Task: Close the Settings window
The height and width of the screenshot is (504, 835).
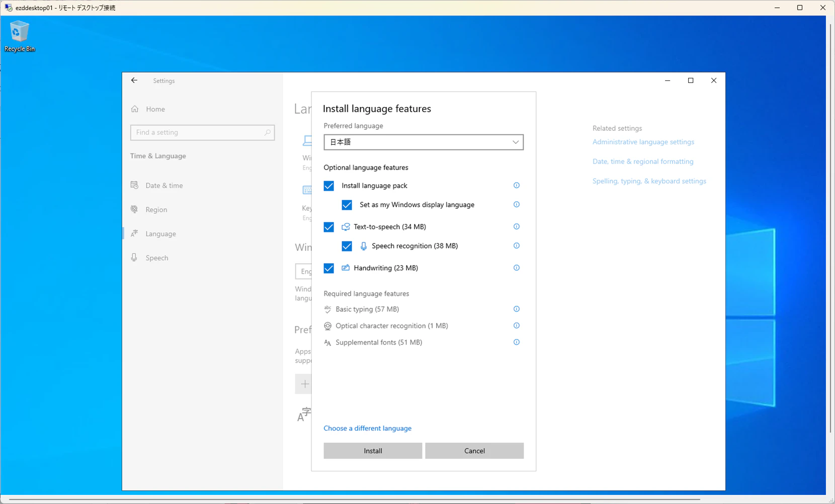Action: click(x=714, y=80)
